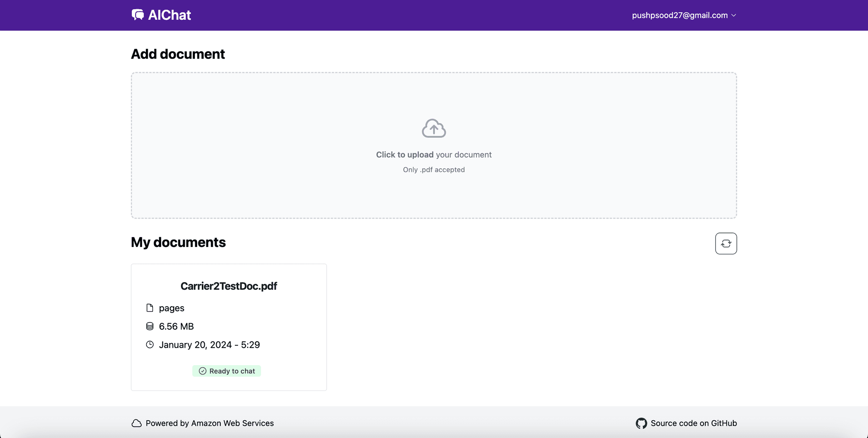Open the Carrier2TestDoc.pdf document title
The image size is (868, 438).
pos(228,286)
